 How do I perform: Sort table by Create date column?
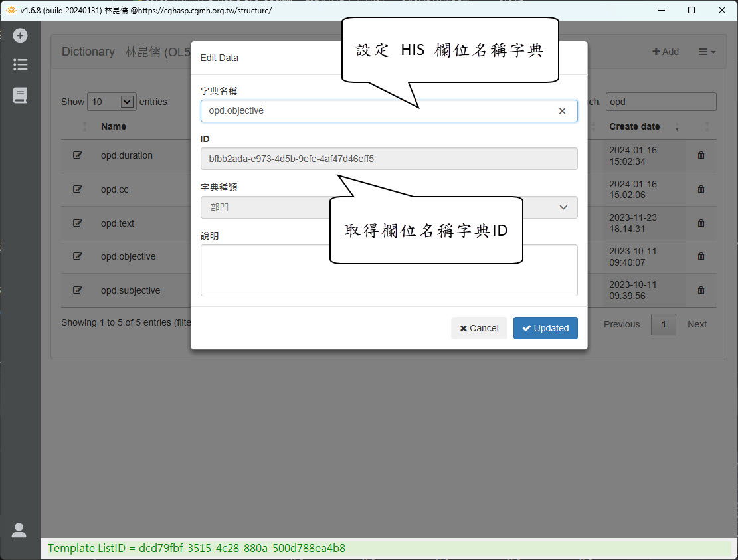634,126
